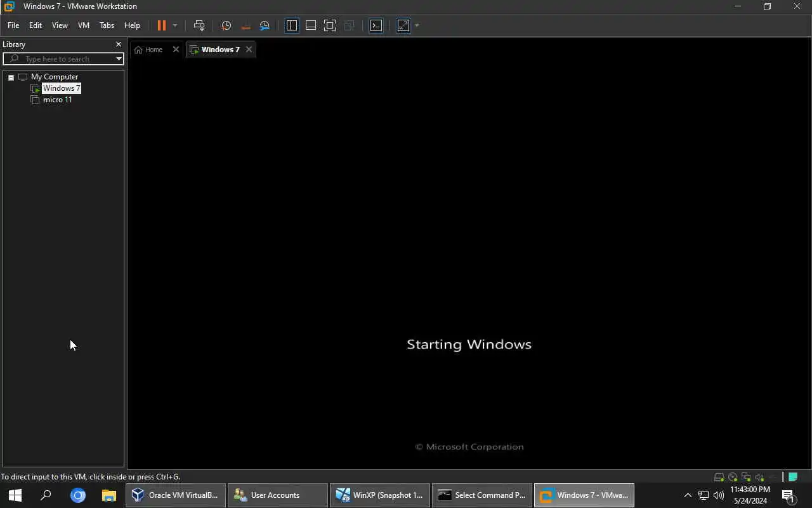Viewport: 812px width, 508px height.
Task: Close the Windows 7 tab
Action: click(x=249, y=50)
